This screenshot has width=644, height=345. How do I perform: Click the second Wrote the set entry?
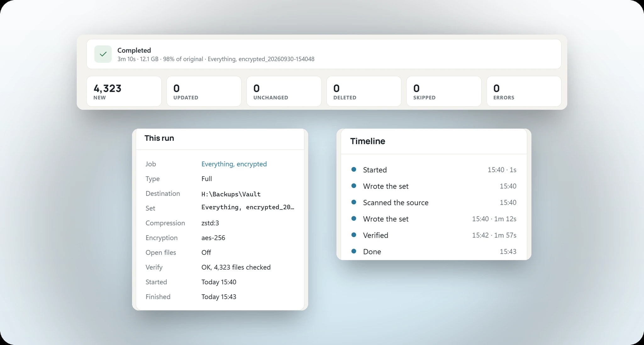(386, 219)
